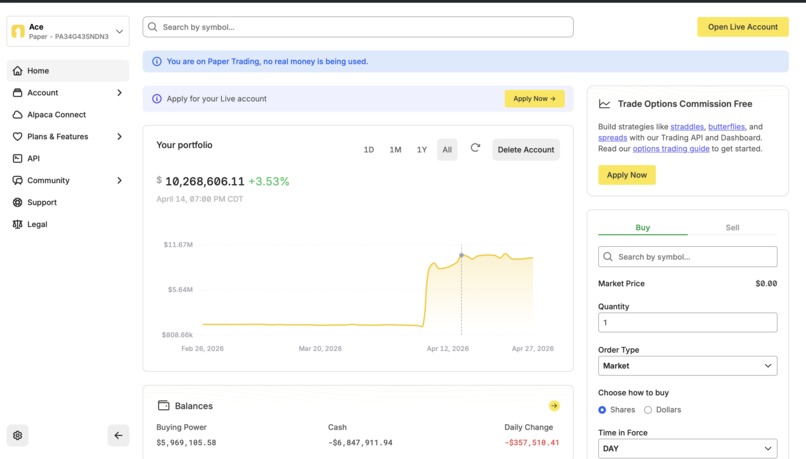Click the Quantity input field
Screen dimensions: 806x459
coord(688,322)
